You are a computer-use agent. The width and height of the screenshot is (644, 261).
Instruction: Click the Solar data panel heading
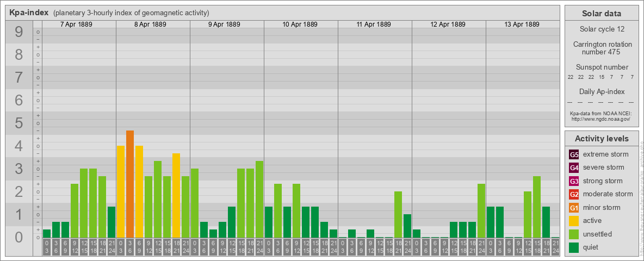coord(602,14)
